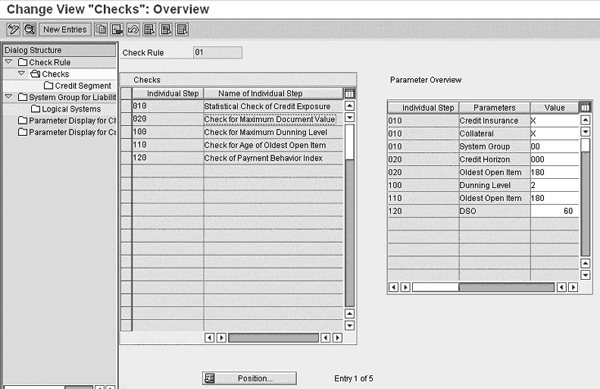Click the Select All toolbar icon
The image size is (600, 389).
(149, 29)
